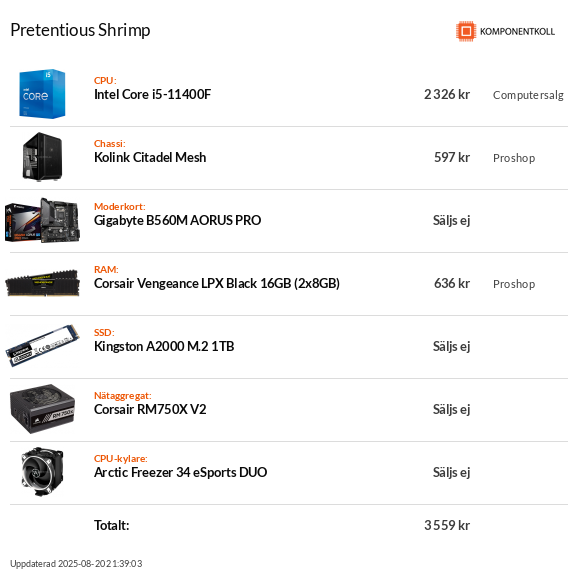Click the Kolink Citadel Mesh case image
This screenshot has height=577, width=577.
point(42,157)
